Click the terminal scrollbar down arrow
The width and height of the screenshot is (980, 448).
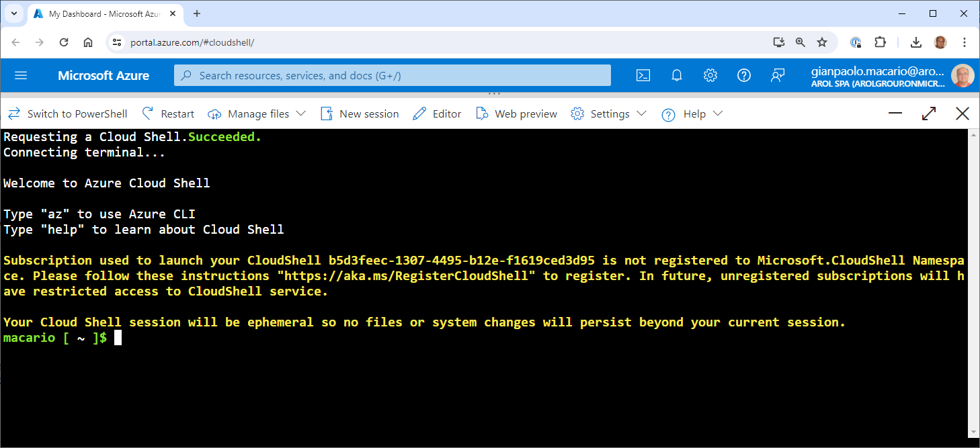(x=974, y=431)
